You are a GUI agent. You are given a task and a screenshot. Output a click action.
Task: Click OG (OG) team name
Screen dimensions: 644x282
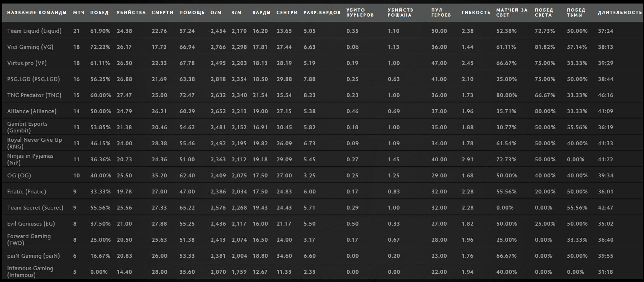tap(19, 176)
